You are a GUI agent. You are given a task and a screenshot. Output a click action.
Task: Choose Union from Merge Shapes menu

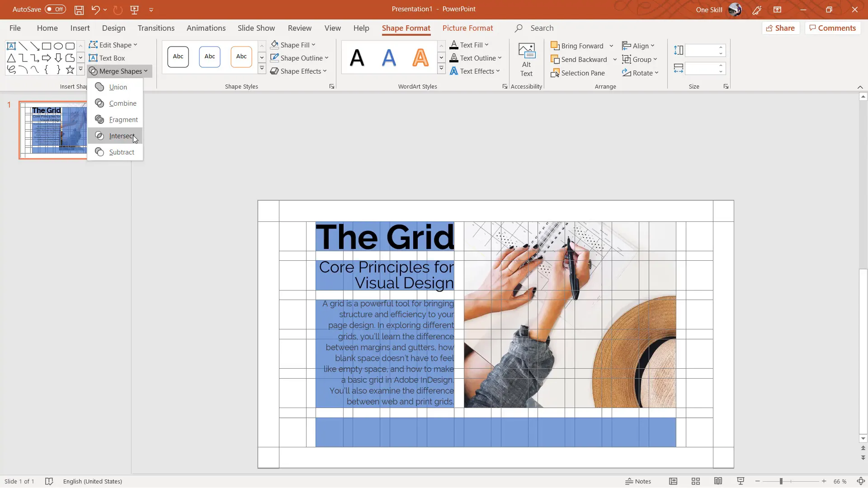[115, 87]
